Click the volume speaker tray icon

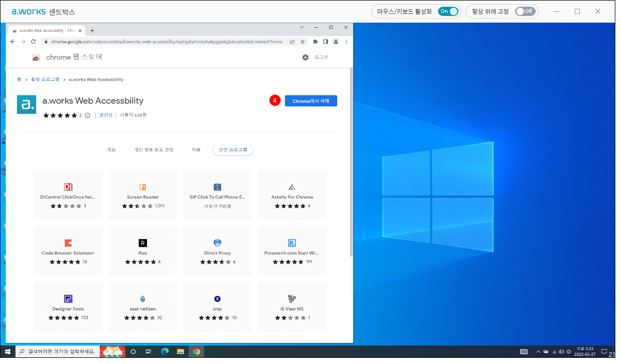tap(561, 352)
